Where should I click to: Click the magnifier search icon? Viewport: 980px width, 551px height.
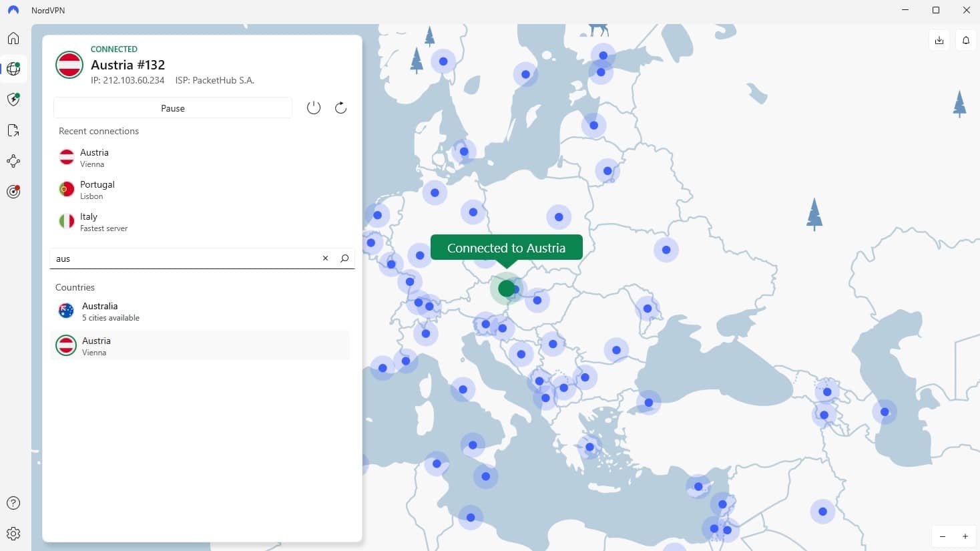click(x=344, y=258)
